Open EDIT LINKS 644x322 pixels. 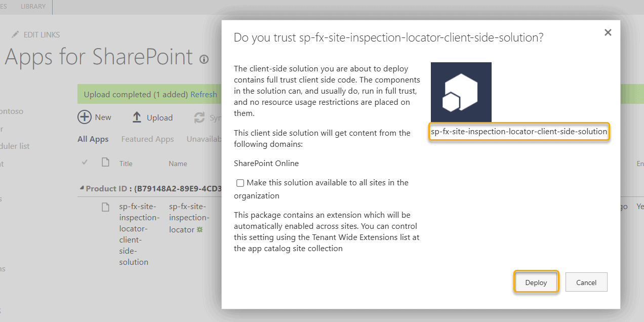point(42,34)
